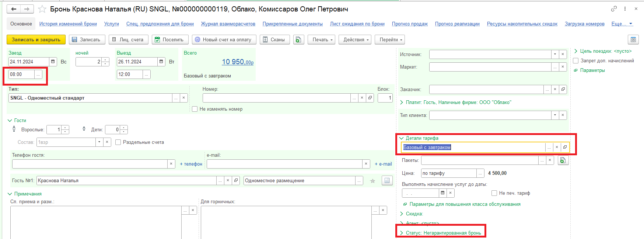
Task: Click the green document icon next to Сканы
Action: pyautogui.click(x=299, y=39)
